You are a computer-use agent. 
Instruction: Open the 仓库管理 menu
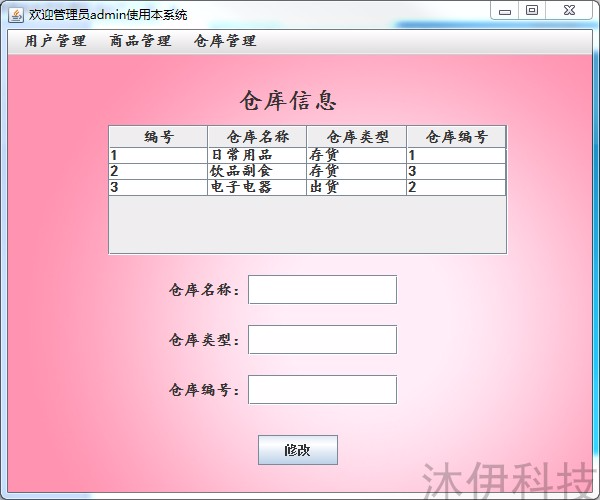225,41
